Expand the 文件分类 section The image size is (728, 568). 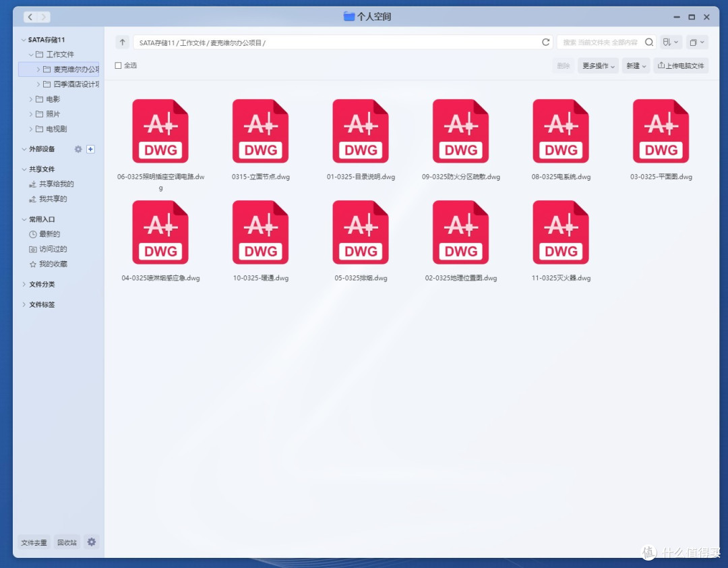[24, 285]
